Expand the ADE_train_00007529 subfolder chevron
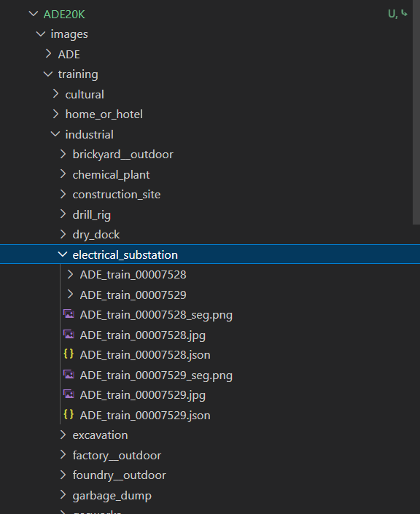Screen dimensions: 420x514 [70, 295]
